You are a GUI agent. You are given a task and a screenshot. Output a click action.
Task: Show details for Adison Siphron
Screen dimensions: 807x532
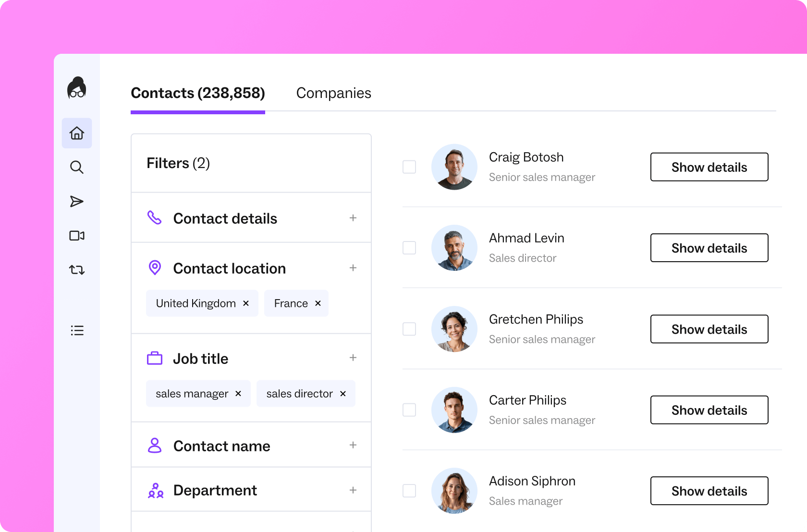[709, 491]
